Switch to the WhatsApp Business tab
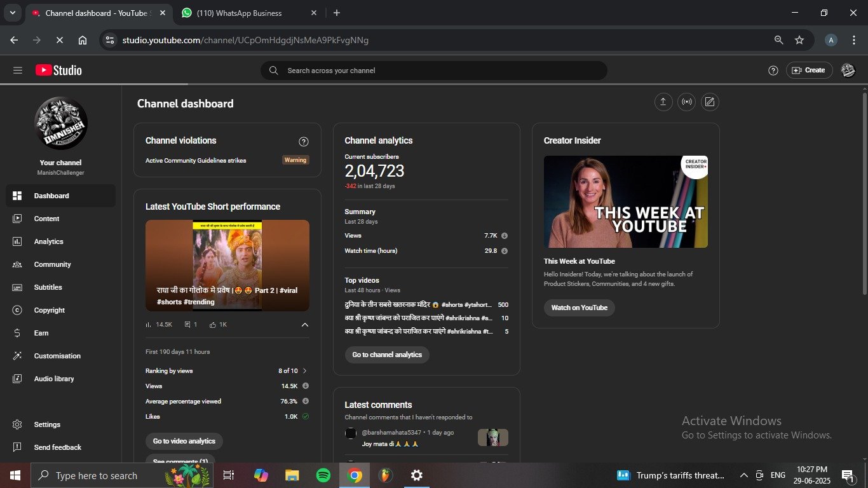 coord(248,13)
